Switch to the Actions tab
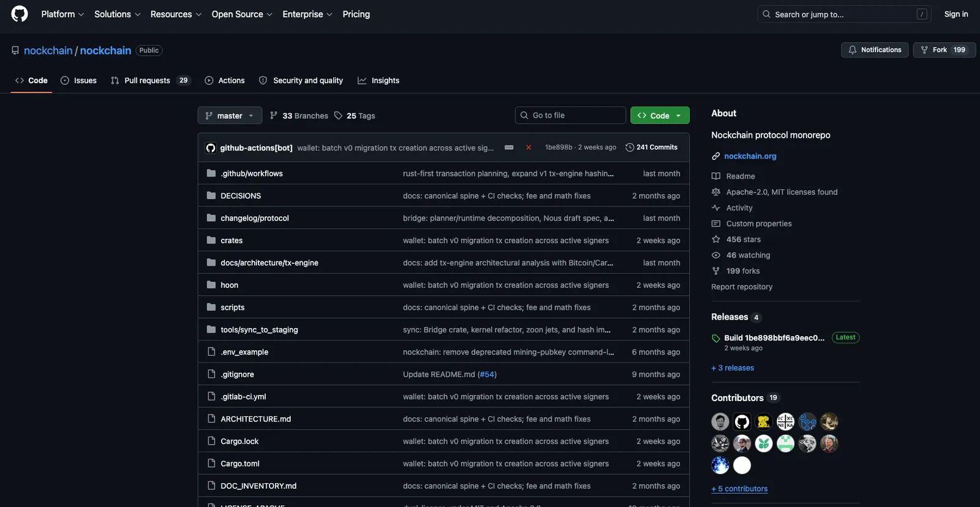This screenshot has height=507, width=980. tap(225, 80)
